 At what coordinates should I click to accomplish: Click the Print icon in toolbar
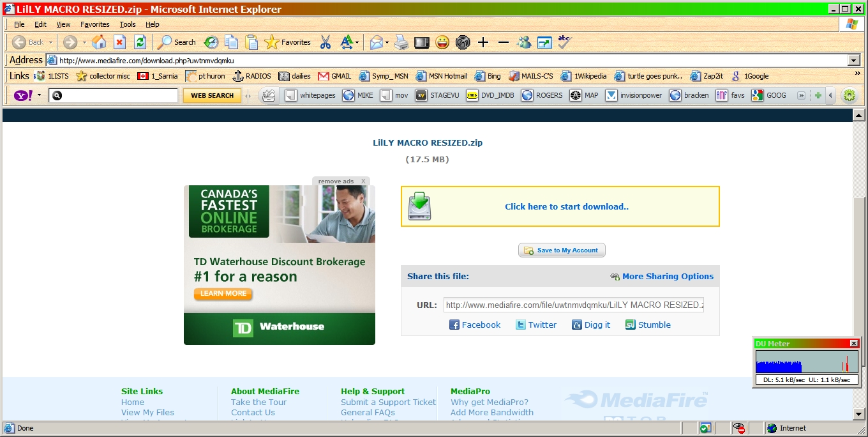[401, 42]
